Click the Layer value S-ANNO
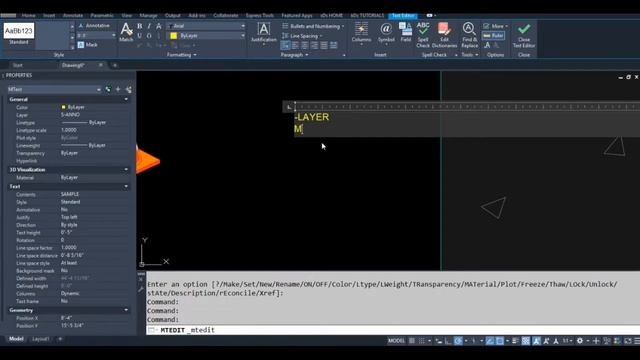Image resolution: width=640 pixels, height=360 pixels. click(x=70, y=115)
